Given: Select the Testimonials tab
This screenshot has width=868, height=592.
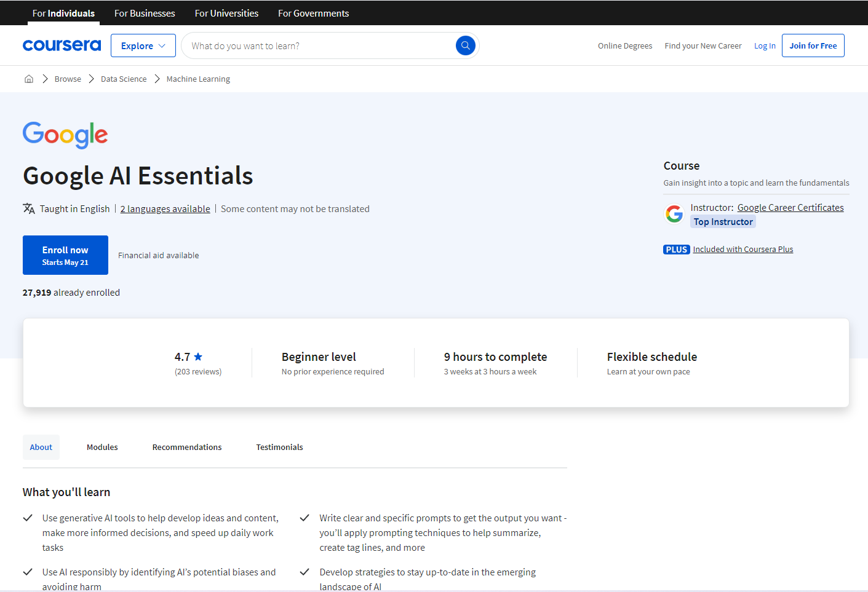Looking at the screenshot, I should [x=279, y=447].
